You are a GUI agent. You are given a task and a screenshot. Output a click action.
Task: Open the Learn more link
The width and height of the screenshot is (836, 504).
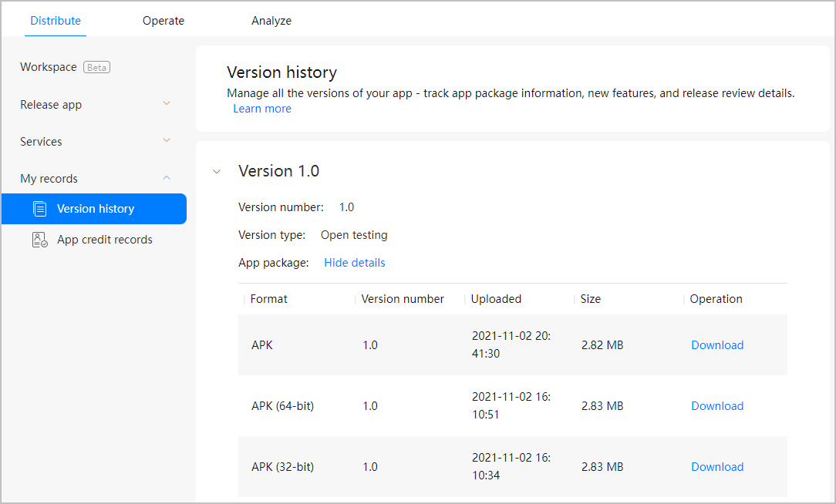(262, 109)
